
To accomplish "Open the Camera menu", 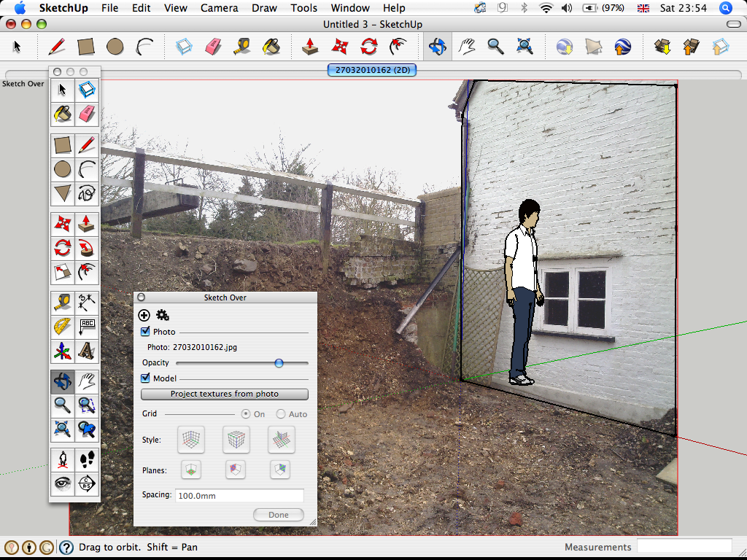I will [x=219, y=8].
